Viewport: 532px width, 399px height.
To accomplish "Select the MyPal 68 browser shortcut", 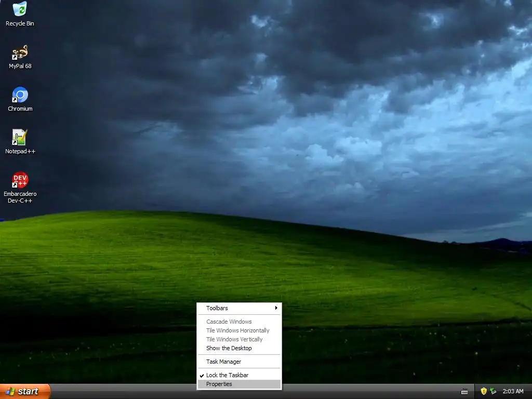I will pyautogui.click(x=20, y=57).
